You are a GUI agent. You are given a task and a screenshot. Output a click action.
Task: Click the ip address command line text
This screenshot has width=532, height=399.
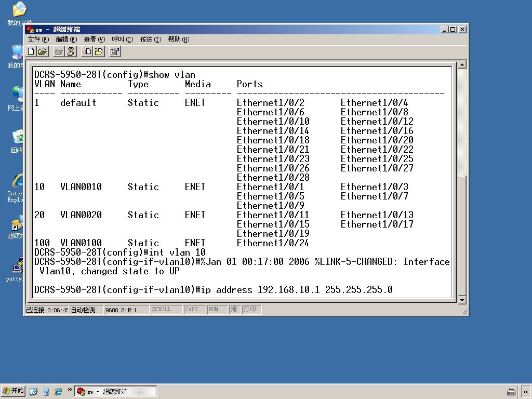(x=297, y=290)
